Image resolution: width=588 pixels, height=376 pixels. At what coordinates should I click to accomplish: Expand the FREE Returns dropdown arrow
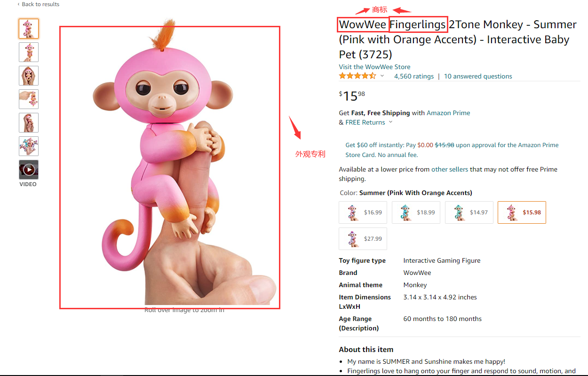[389, 123]
